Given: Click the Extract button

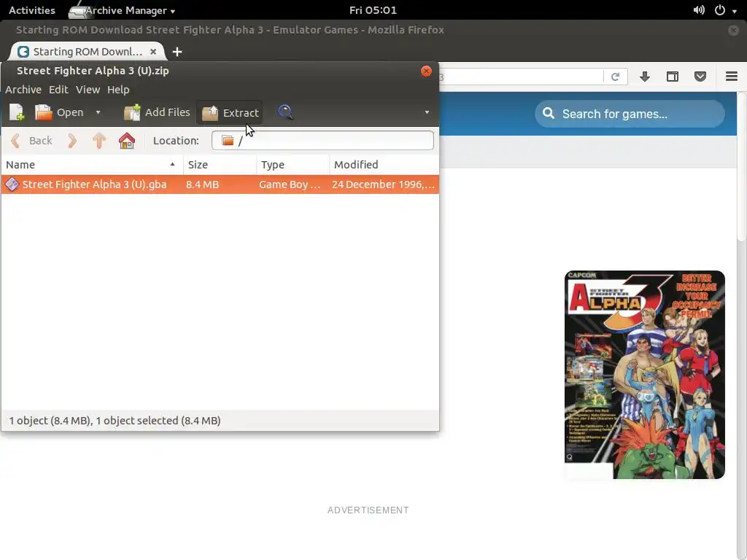Looking at the screenshot, I should pos(230,112).
